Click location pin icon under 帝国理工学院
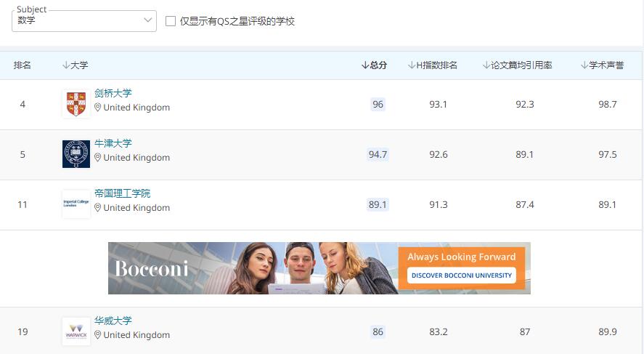The height and width of the screenshot is (354, 644). click(98, 208)
